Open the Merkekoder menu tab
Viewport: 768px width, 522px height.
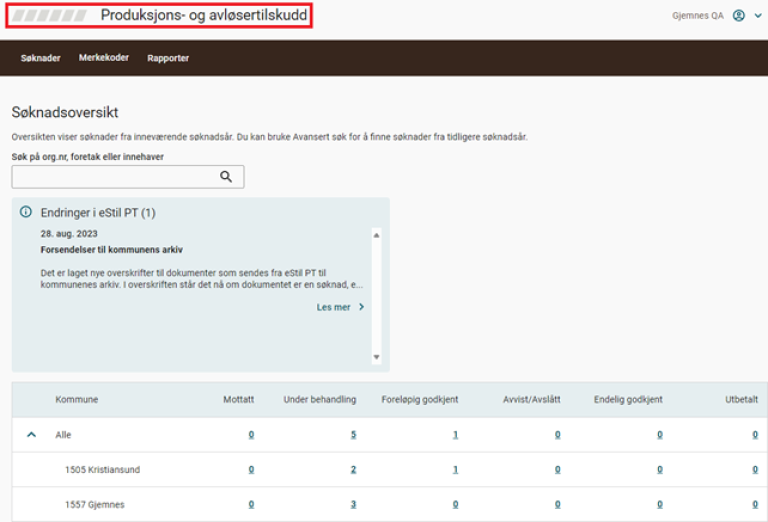pos(104,58)
